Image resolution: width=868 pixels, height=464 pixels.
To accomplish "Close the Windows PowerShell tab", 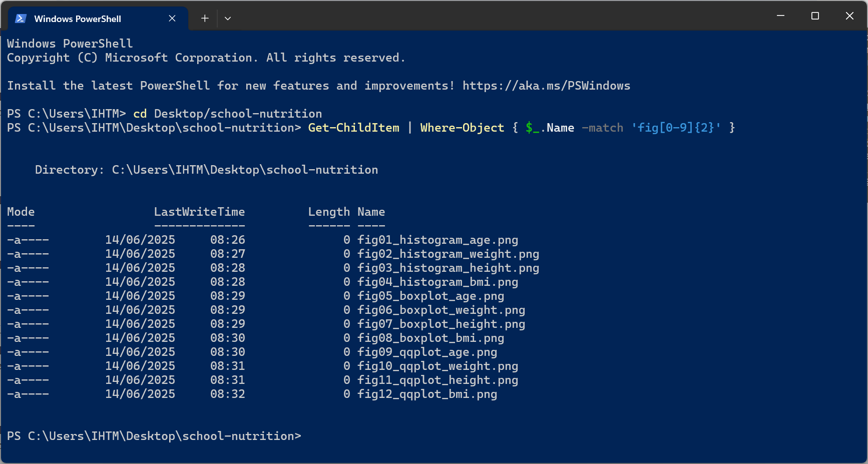I will 172,19.
